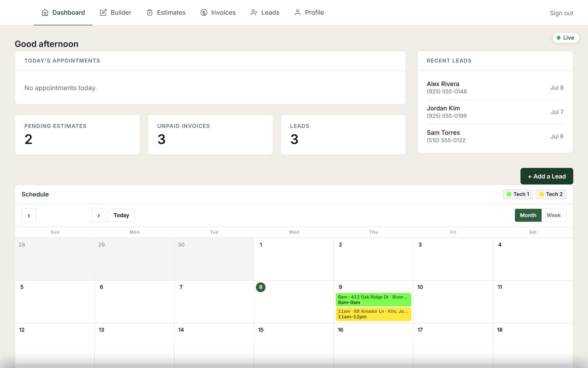Select today's date 8 on calendar
588x368 pixels.
pyautogui.click(x=260, y=287)
